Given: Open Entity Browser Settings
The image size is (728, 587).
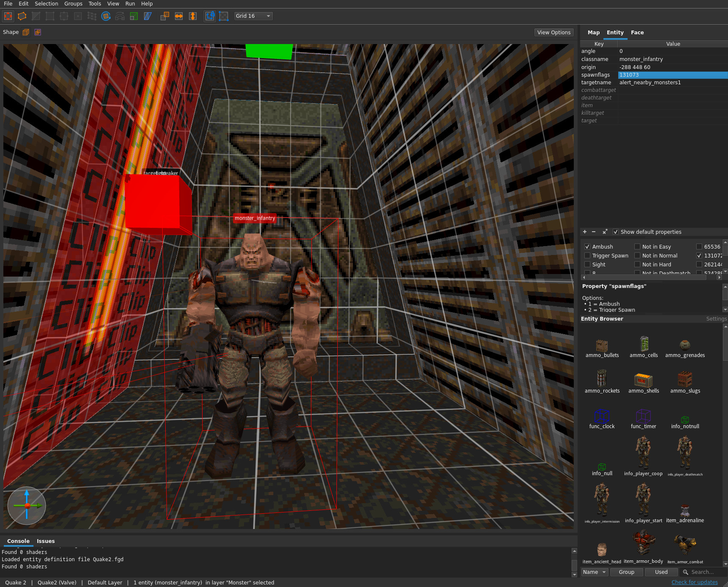Looking at the screenshot, I should (717, 319).
